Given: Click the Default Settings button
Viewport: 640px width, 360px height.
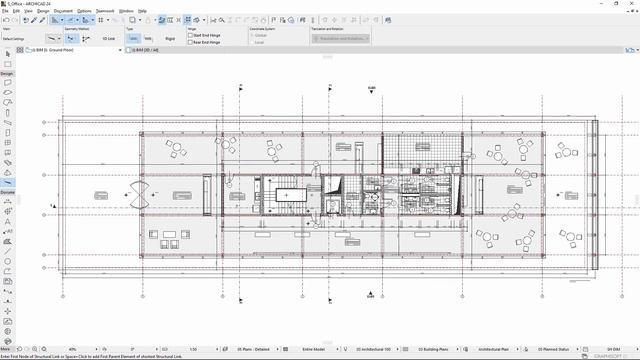Looking at the screenshot, I should [x=13, y=39].
